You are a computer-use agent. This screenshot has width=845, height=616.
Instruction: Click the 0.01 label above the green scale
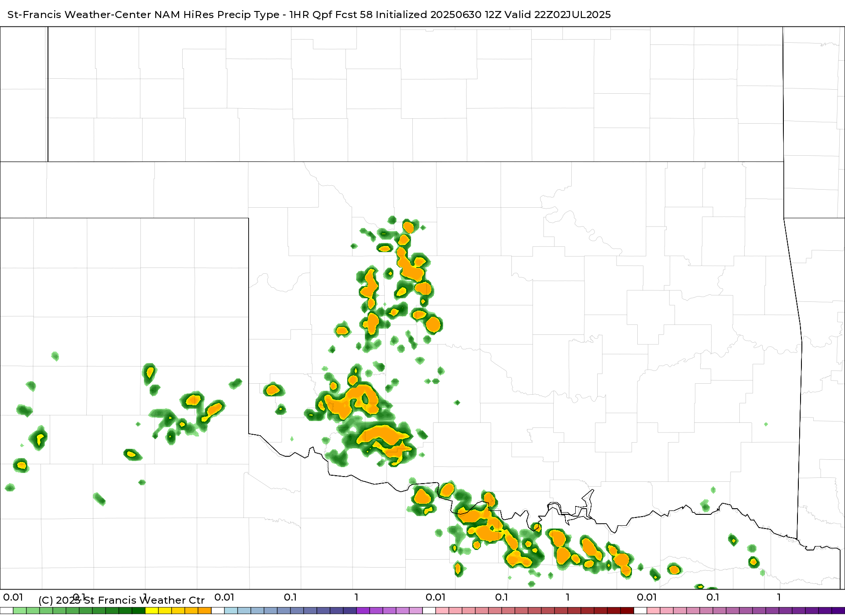click(x=13, y=597)
